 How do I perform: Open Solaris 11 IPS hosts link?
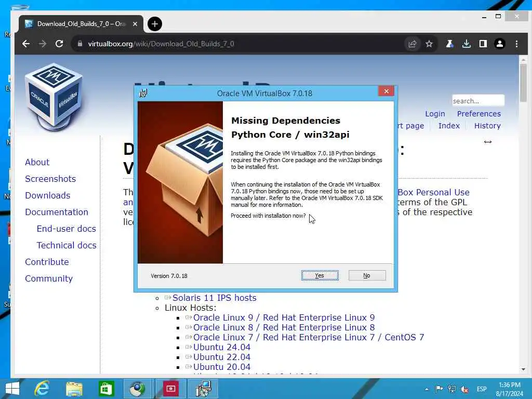(x=215, y=298)
